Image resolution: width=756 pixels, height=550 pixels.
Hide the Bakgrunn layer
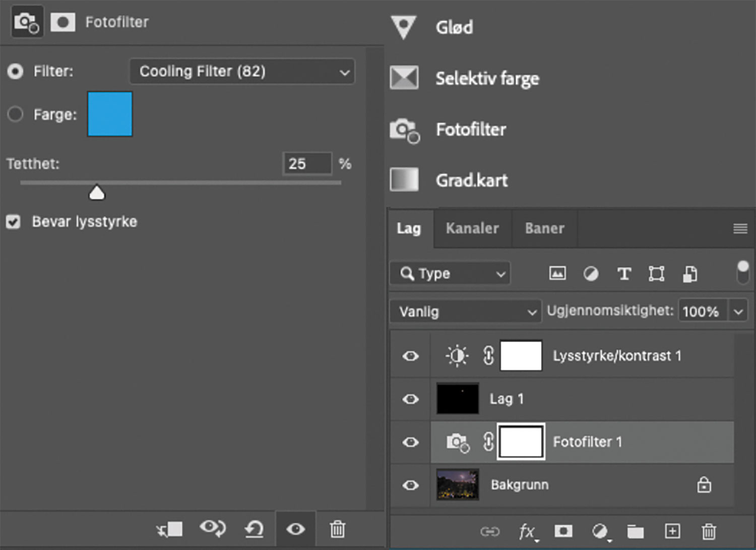point(410,485)
